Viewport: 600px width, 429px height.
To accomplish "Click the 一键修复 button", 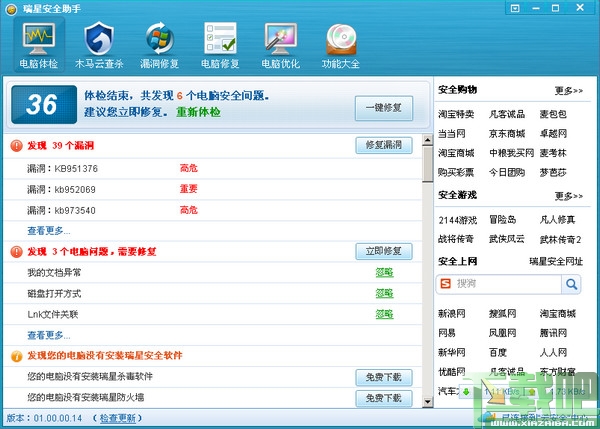I will (384, 108).
